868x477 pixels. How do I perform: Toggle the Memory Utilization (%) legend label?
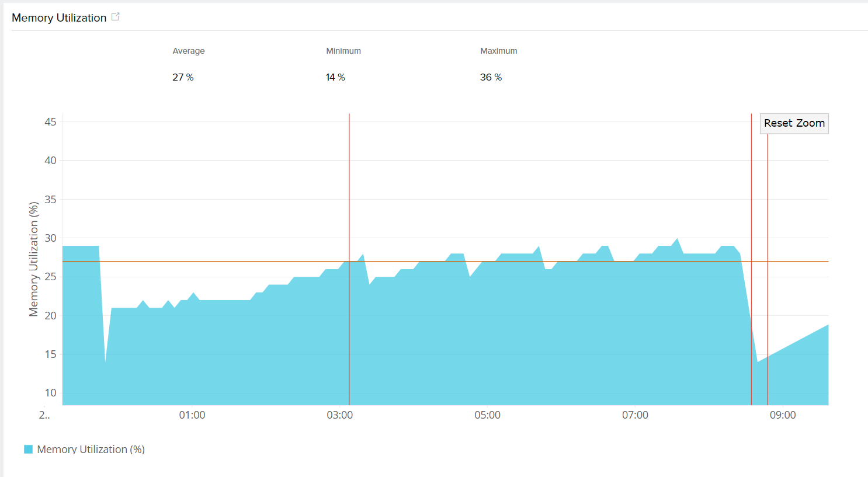click(91, 449)
